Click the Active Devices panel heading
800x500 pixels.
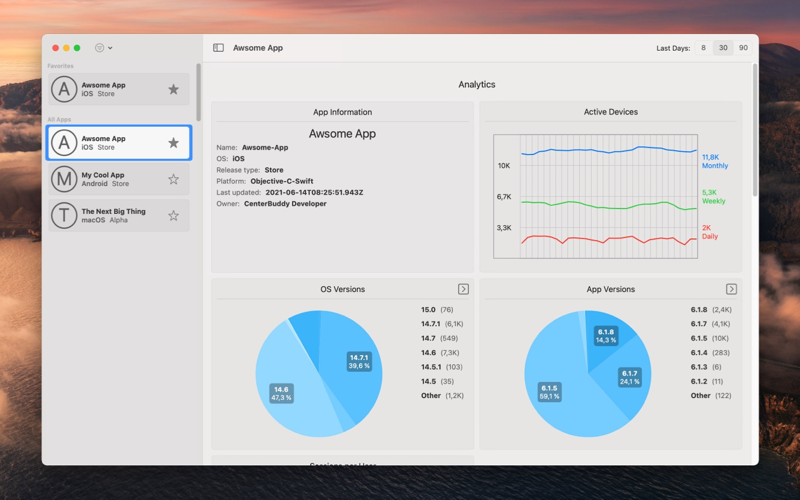coord(611,112)
